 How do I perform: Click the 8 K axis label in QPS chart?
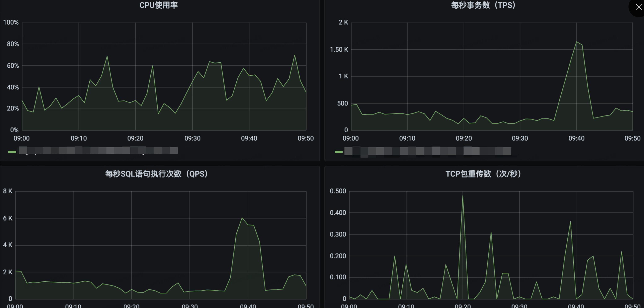[x=8, y=191]
